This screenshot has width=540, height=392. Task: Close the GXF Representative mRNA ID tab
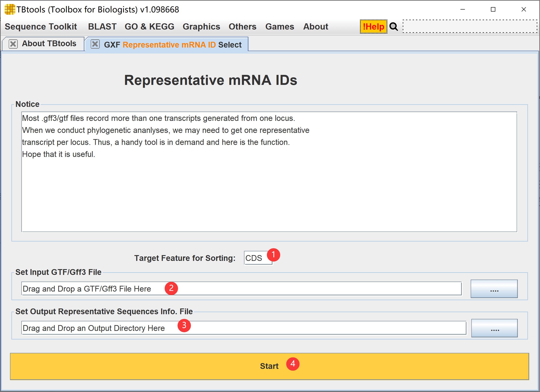coord(95,44)
